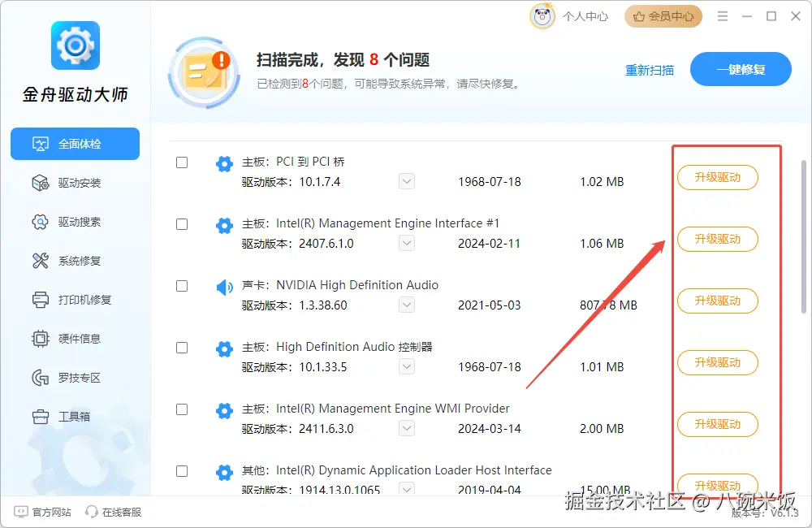Viewport: 812px width, 528px height.
Task: Click 升级驱动 for High Definition Audio 控制器
Action: click(x=718, y=362)
